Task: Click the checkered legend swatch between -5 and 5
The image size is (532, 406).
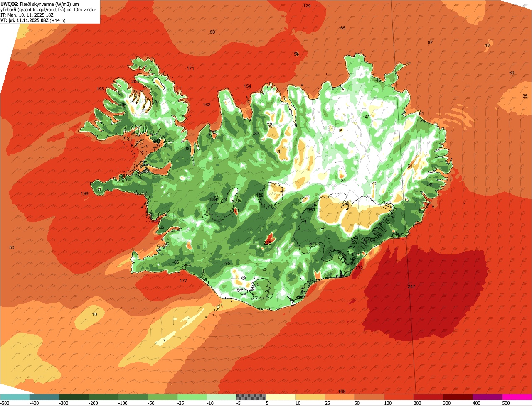Action: (251, 397)
